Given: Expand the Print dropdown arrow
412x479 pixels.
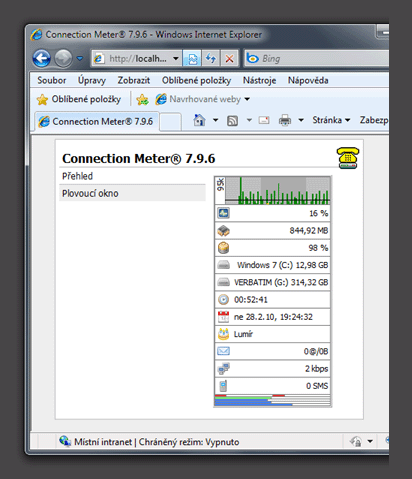Looking at the screenshot, I should tap(301, 120).
